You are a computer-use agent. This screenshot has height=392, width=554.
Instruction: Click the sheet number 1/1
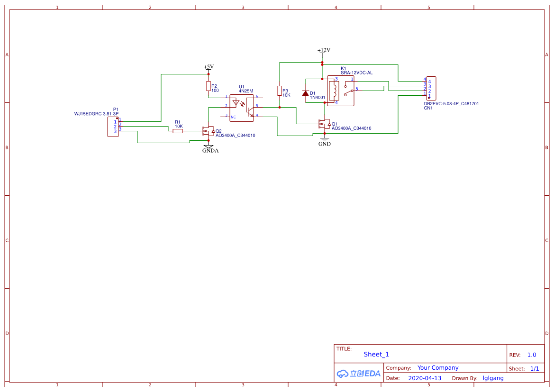535,369
